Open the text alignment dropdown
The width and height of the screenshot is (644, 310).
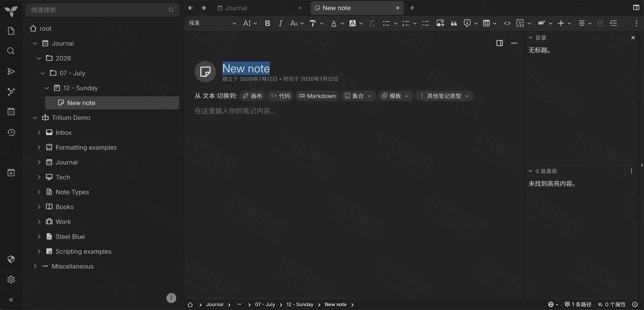pyautogui.click(x=585, y=23)
